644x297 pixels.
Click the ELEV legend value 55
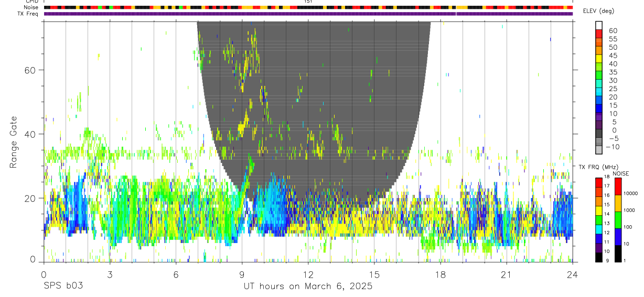[613, 39]
